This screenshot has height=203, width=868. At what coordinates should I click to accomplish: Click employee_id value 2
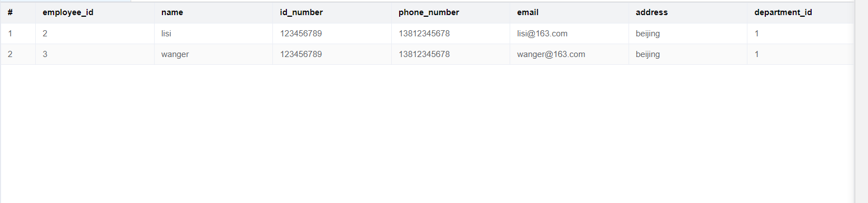click(95, 34)
